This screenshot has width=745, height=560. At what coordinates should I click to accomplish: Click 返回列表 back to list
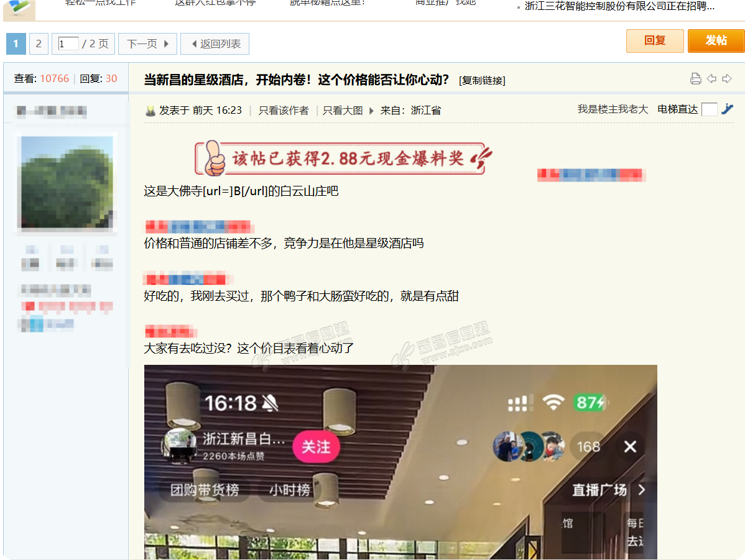pos(215,44)
